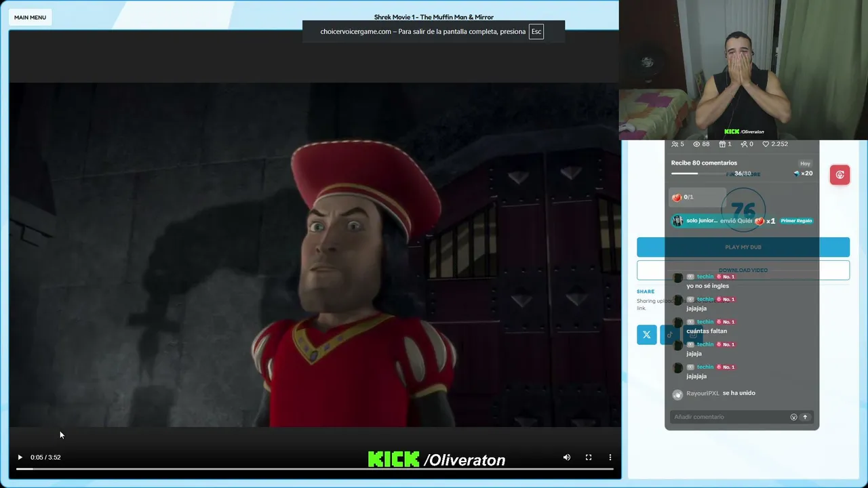
Task: Click the likes heart icon showing 2.252
Action: pos(766,144)
